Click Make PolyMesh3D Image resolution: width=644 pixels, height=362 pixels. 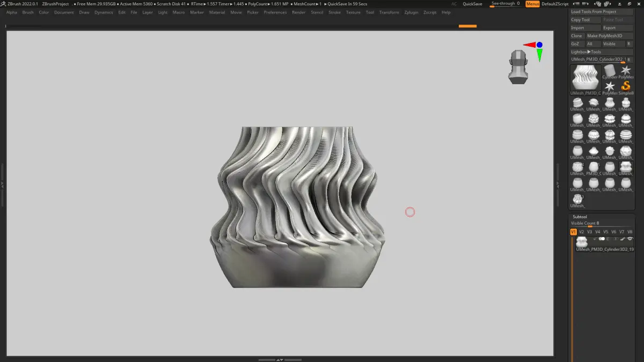pyautogui.click(x=610, y=36)
